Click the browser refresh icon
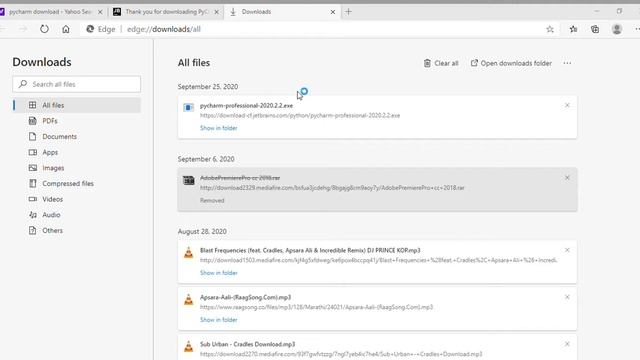Viewport: 640px width, 360px height. pos(44,29)
